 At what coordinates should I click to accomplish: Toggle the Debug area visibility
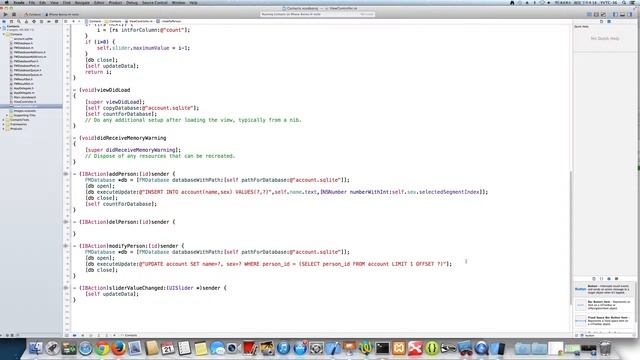622,14
